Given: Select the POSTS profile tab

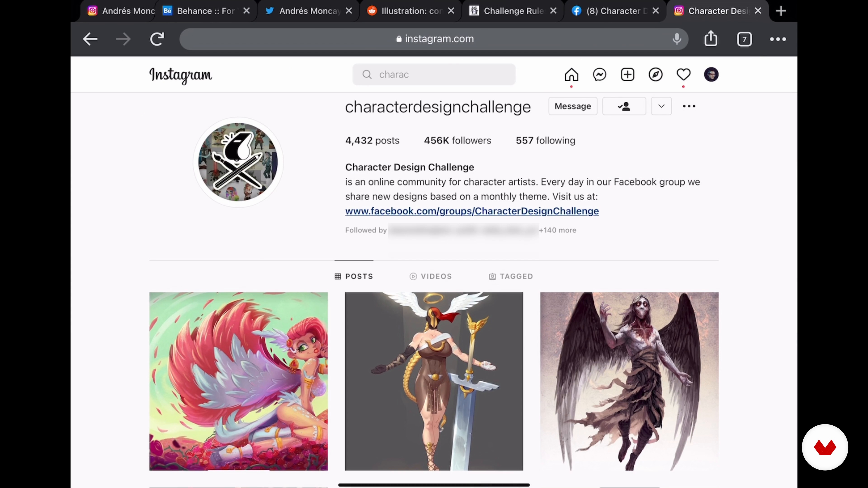Looking at the screenshot, I should pos(354,277).
